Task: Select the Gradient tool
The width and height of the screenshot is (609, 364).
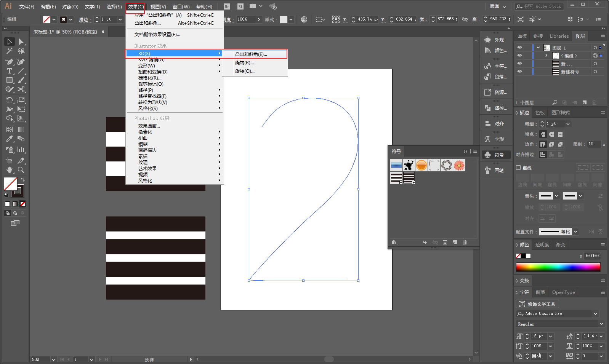Action: [x=21, y=129]
